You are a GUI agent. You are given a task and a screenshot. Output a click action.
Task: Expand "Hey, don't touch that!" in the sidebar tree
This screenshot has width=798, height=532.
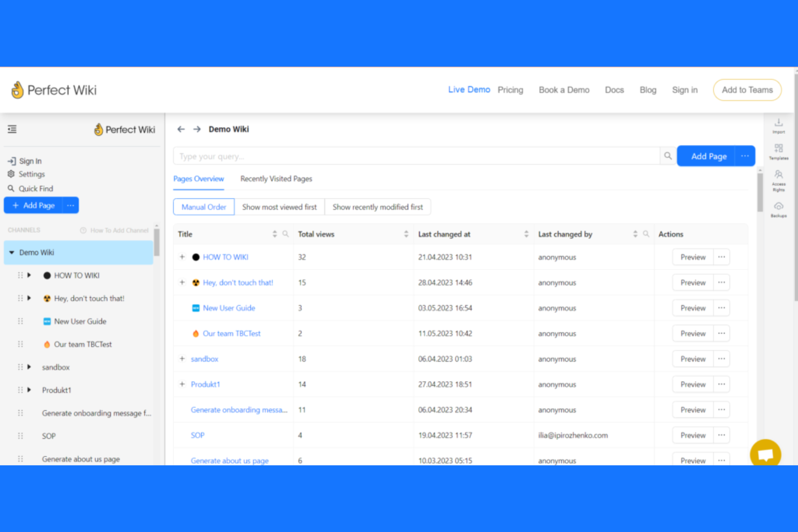click(x=29, y=298)
